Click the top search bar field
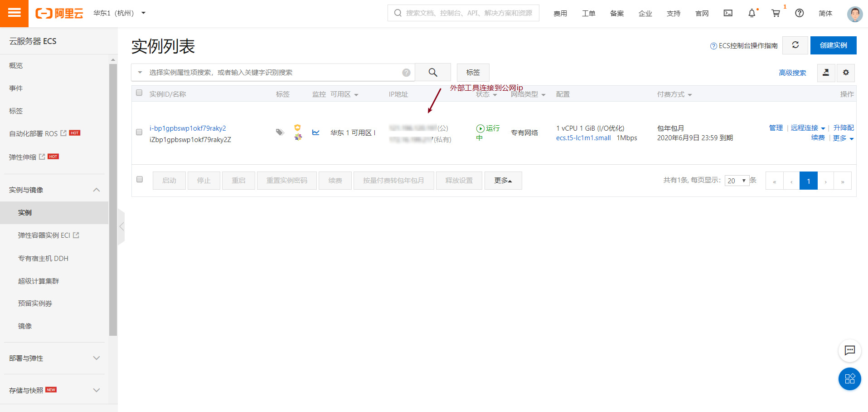The image size is (868, 412). pos(463,13)
